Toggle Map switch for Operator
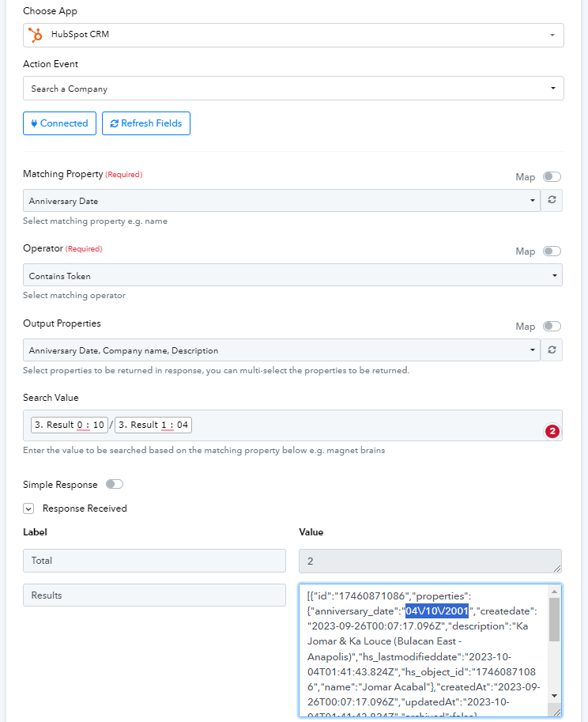The width and height of the screenshot is (588, 722). click(x=552, y=251)
